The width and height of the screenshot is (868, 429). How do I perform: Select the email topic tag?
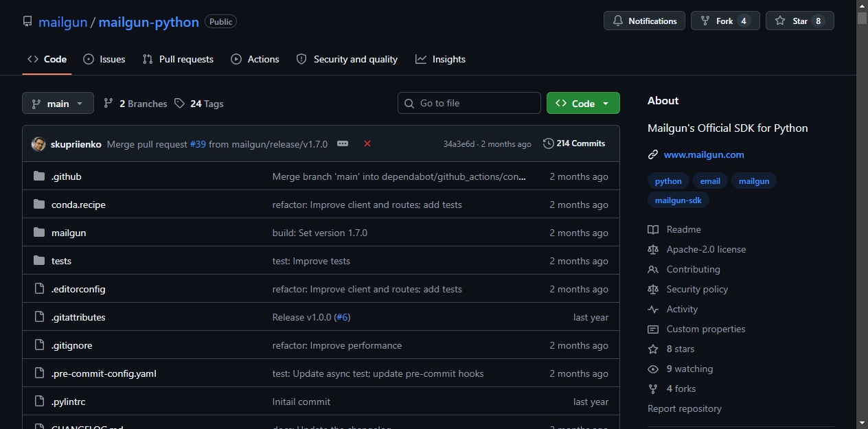(x=710, y=181)
